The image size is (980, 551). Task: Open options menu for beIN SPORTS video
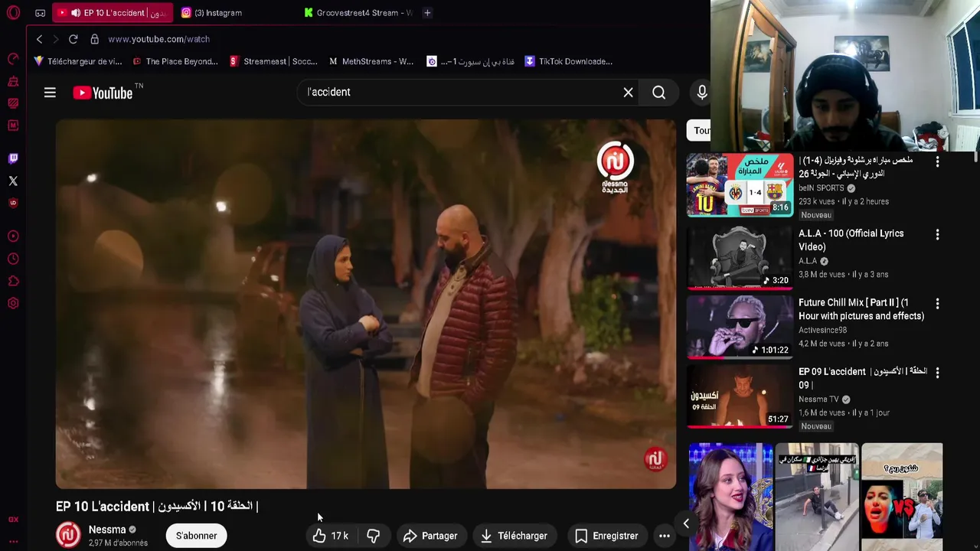coord(937,161)
